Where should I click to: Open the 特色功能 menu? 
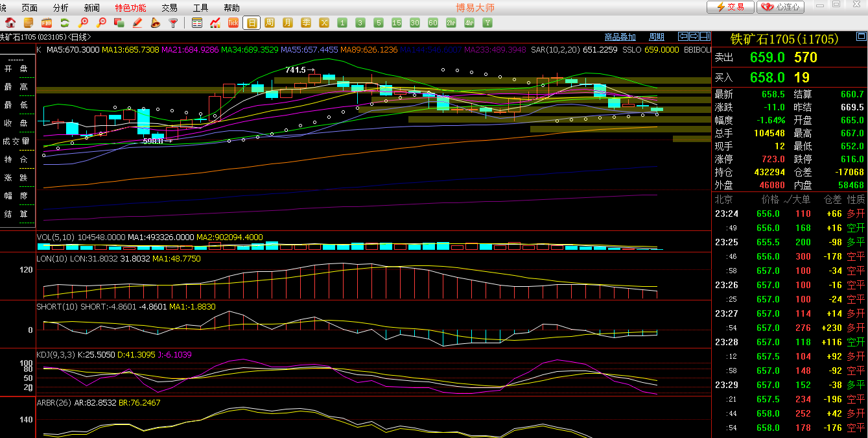(x=131, y=8)
